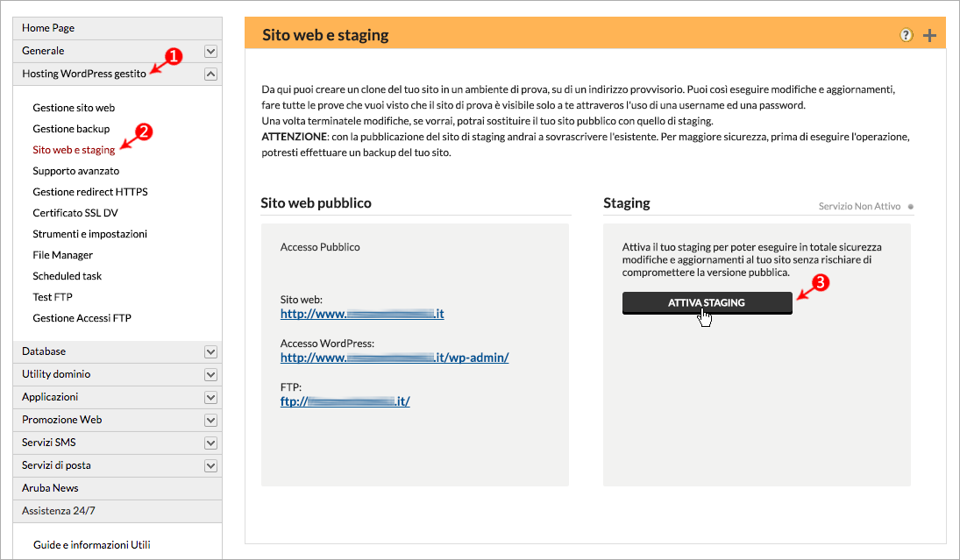
Task: Expand the Servizi di posta arrow
Action: [210, 465]
